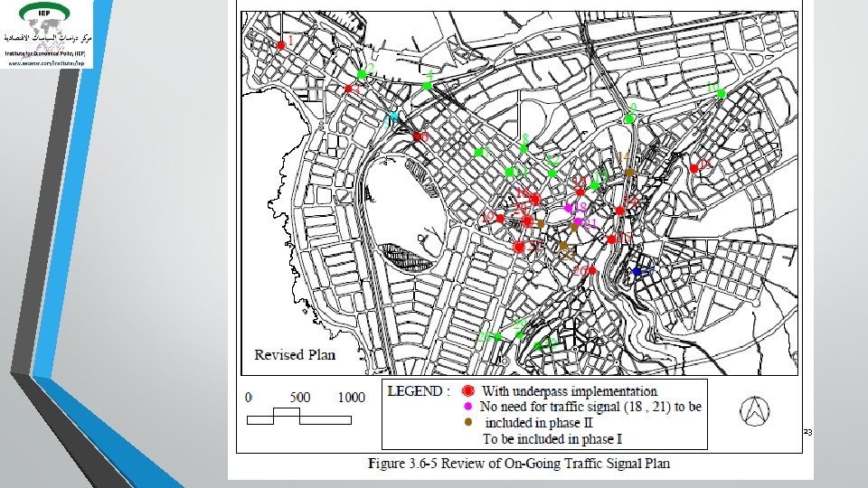Select green marker number 2 on map

pyautogui.click(x=362, y=74)
